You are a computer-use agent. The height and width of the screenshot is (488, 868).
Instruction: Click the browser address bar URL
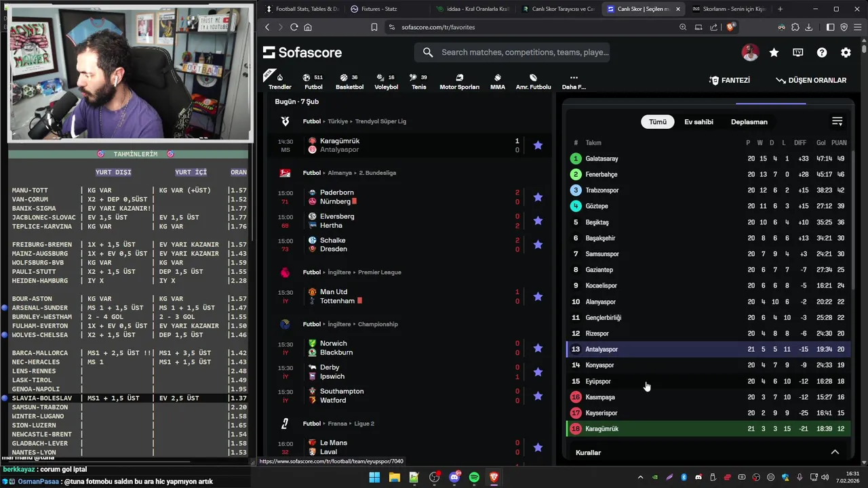pyautogui.click(x=438, y=27)
